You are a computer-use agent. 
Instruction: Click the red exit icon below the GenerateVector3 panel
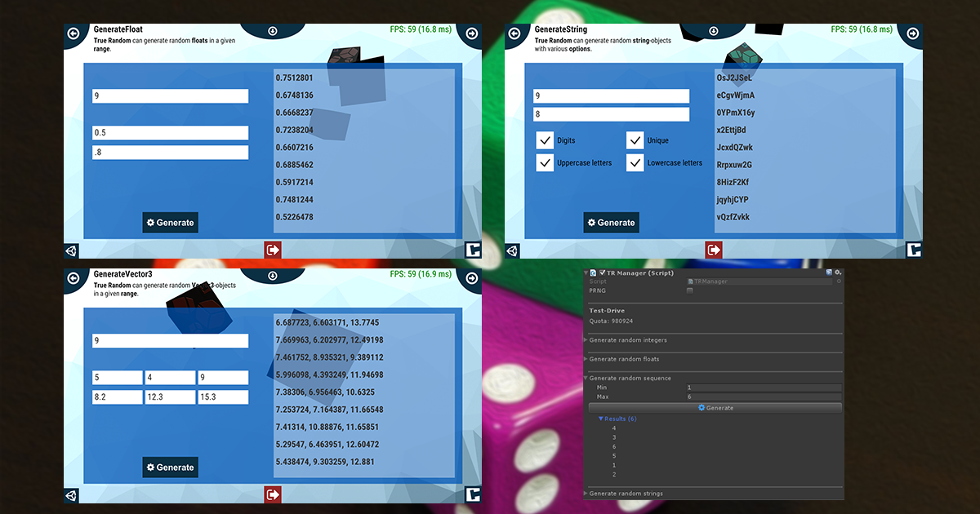[272, 494]
